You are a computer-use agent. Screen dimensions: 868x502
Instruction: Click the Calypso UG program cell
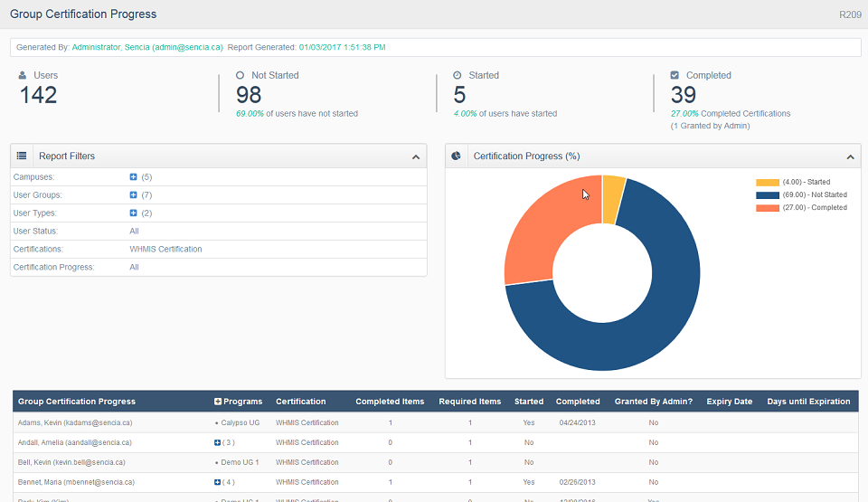tap(240, 422)
